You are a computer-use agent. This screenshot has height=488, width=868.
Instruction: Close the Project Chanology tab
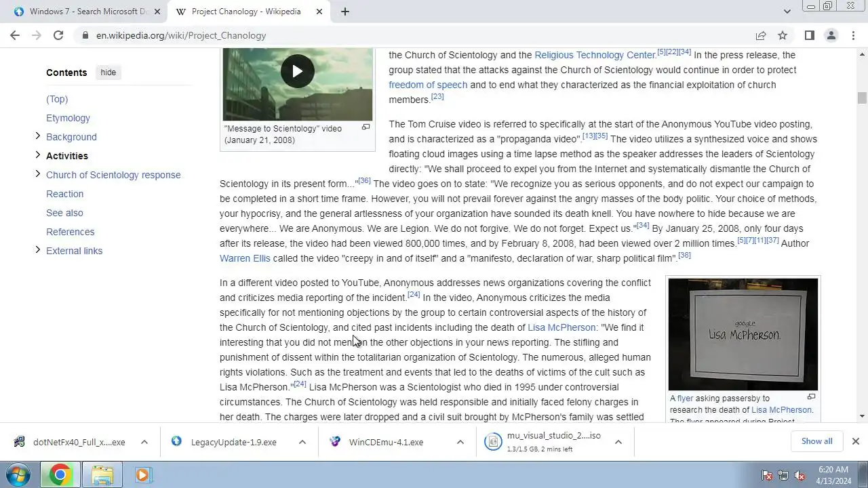coord(319,12)
